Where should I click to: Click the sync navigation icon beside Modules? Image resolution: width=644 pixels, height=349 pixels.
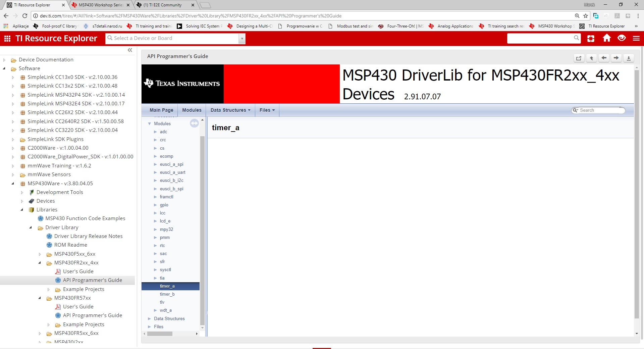(x=194, y=123)
